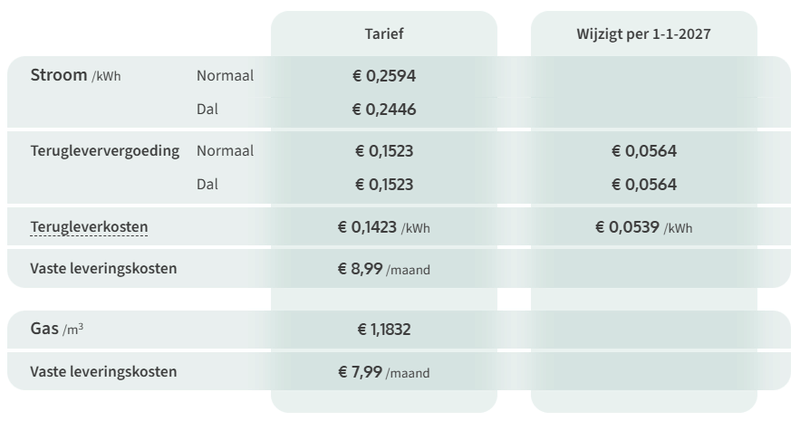
Task: Select the Stroom Dal rate € 0,2446
Action: [x=384, y=109]
